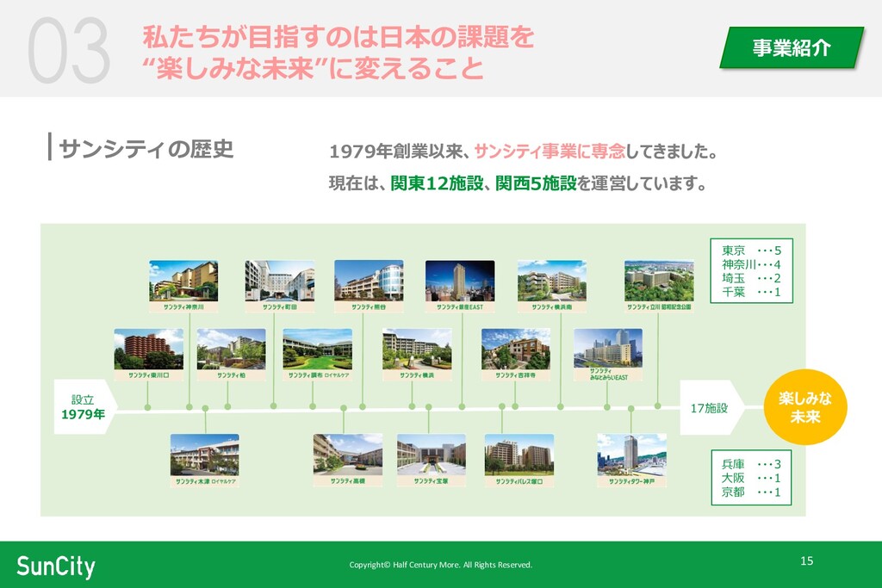Click the 設立 1979年 arrow label
Viewport: 882px width, 588px height.
pos(84,407)
